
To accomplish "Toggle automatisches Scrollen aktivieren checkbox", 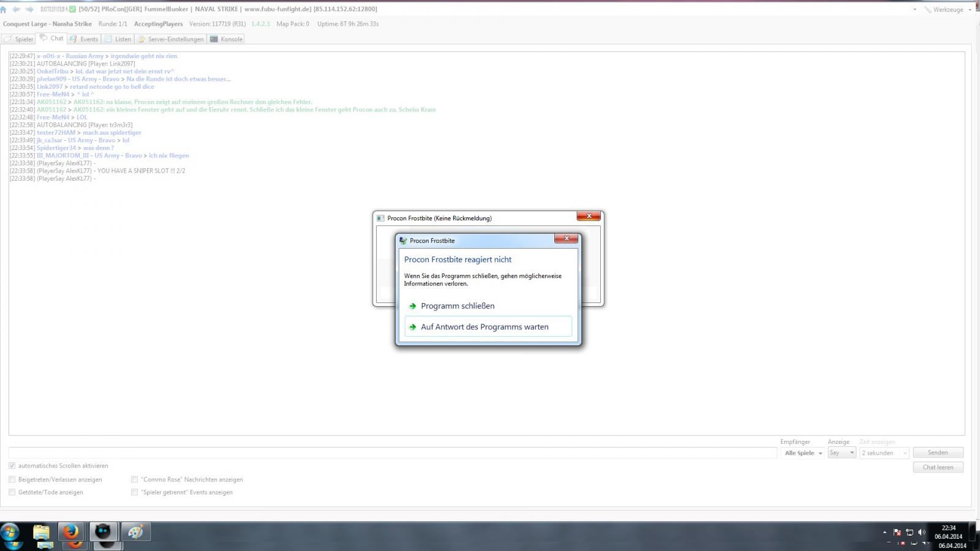I will tap(12, 466).
